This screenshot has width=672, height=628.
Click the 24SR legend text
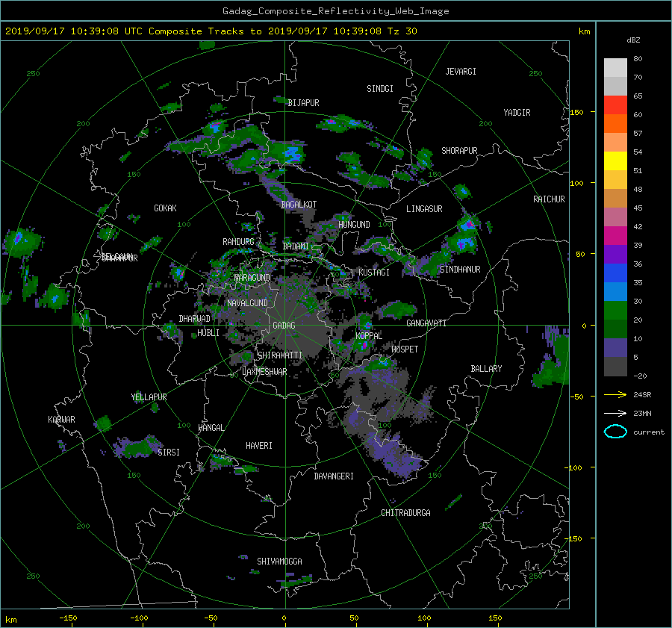coord(642,395)
